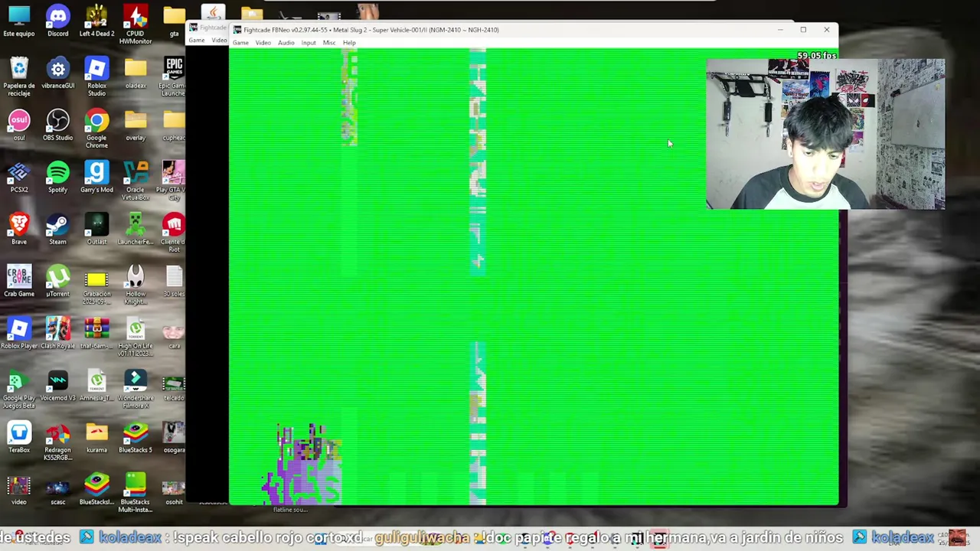Open OBS Studio shortcut
Viewport: 980px width, 551px height.
click(x=57, y=126)
